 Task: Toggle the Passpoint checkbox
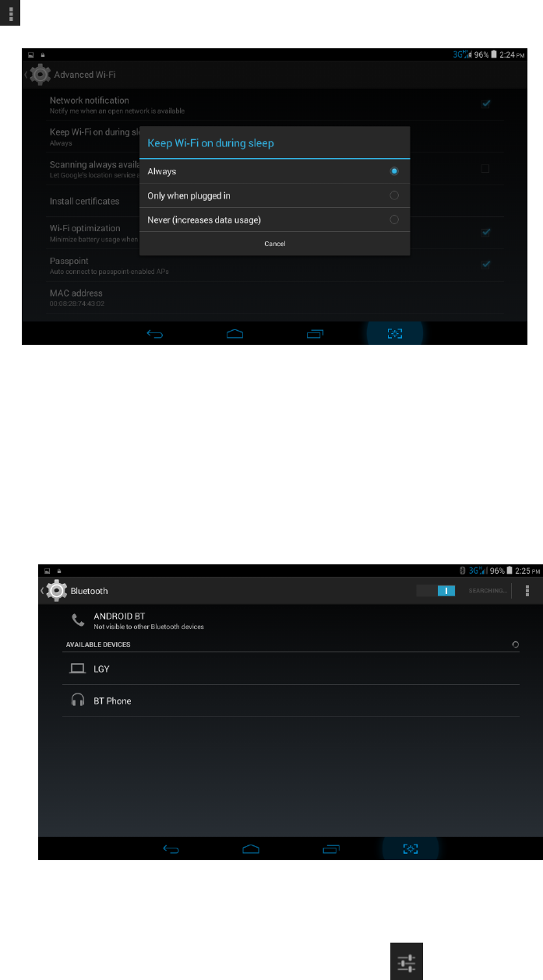click(x=485, y=264)
